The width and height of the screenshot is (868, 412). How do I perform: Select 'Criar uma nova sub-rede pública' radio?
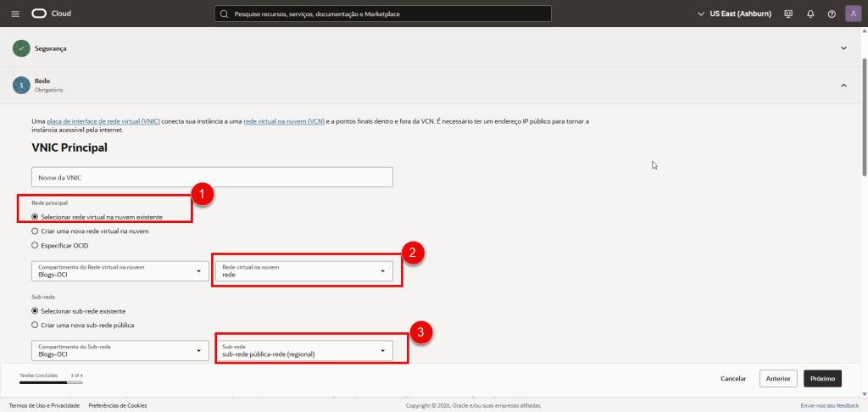coord(35,325)
